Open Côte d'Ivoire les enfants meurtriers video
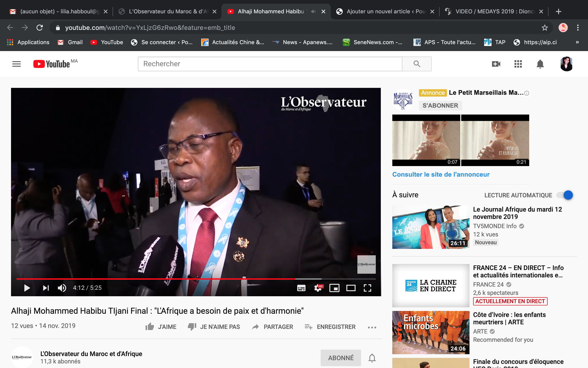Image resolution: width=588 pixels, height=368 pixels. tap(509, 318)
